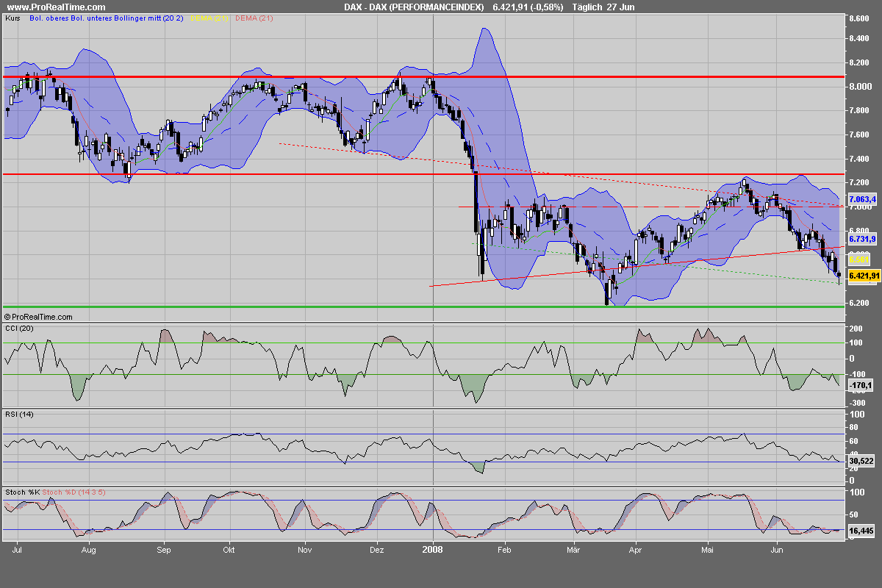
Task: Select the Bol. oberes legend entry
Action: [x=49, y=18]
